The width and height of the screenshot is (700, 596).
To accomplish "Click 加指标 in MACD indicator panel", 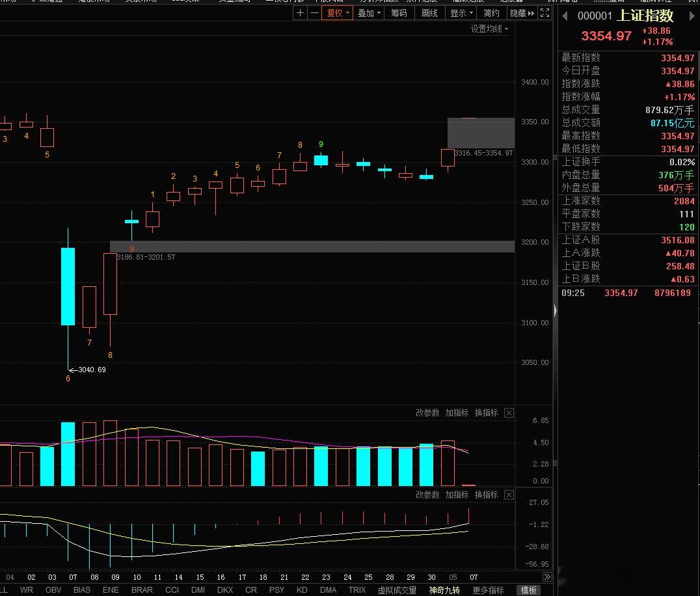I will click(x=457, y=494).
